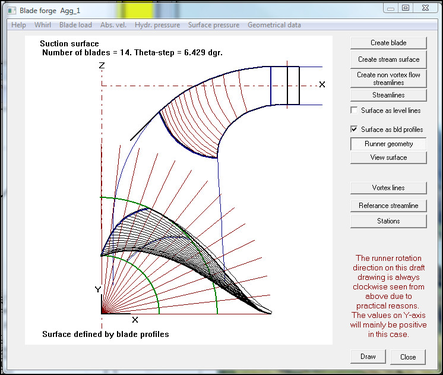Click the Create blade button
This screenshot has height=375, width=443.
388,43
